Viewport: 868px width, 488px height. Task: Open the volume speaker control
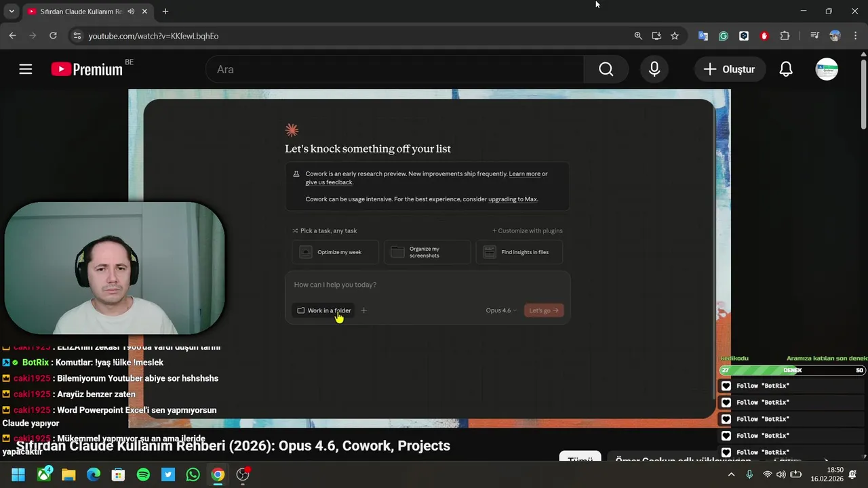tap(781, 474)
